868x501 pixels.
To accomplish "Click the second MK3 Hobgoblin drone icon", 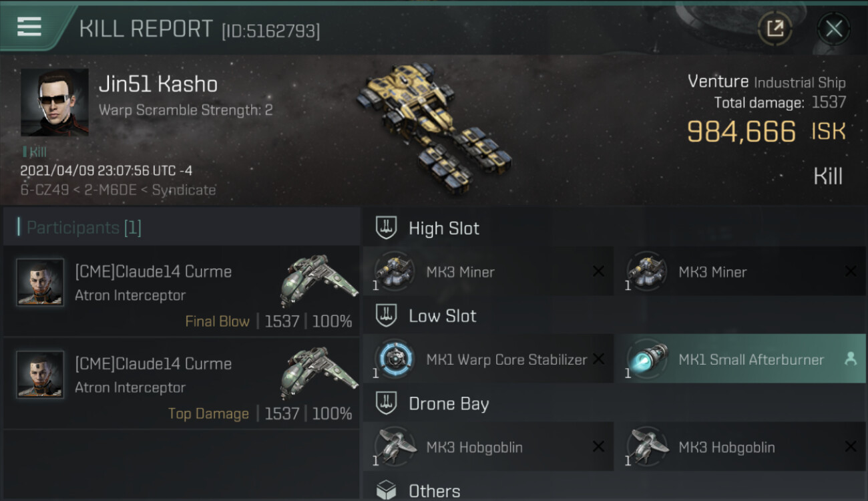I will [x=646, y=446].
